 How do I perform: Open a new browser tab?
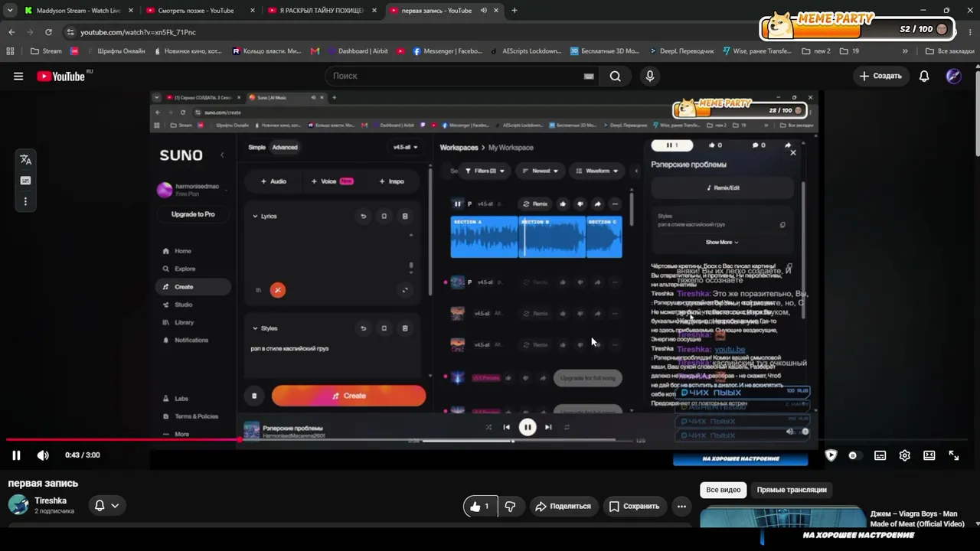click(x=514, y=11)
